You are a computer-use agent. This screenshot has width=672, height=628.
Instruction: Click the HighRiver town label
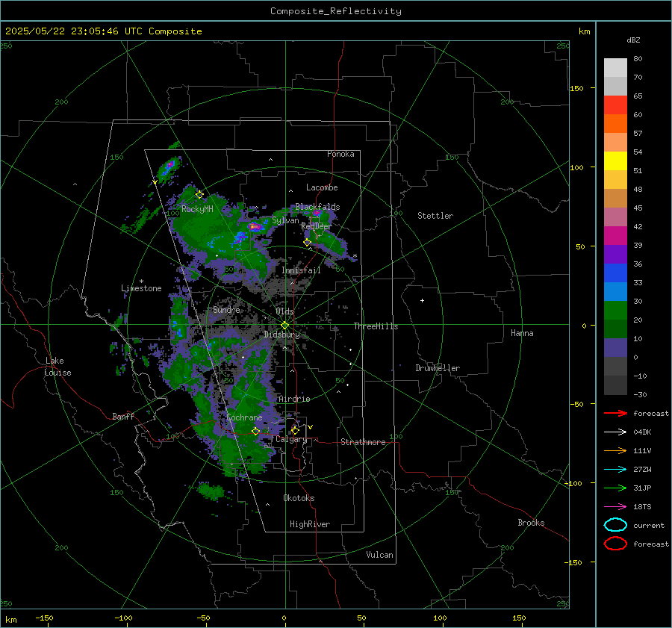coord(310,524)
